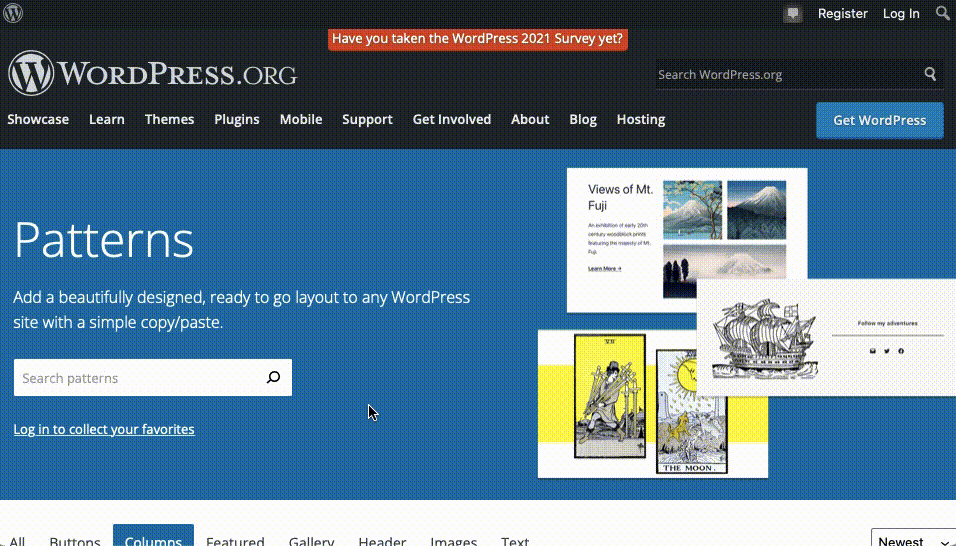Open the About menu item

[530, 119]
